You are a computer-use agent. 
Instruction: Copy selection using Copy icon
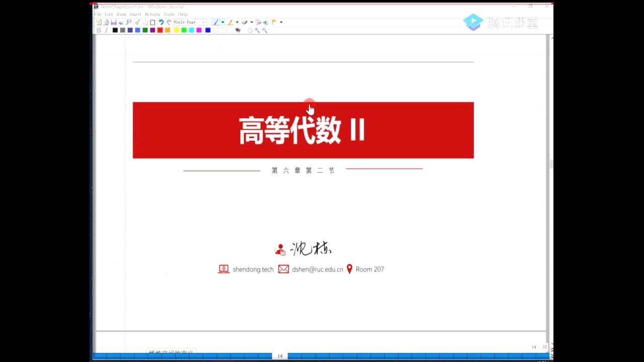click(x=145, y=22)
